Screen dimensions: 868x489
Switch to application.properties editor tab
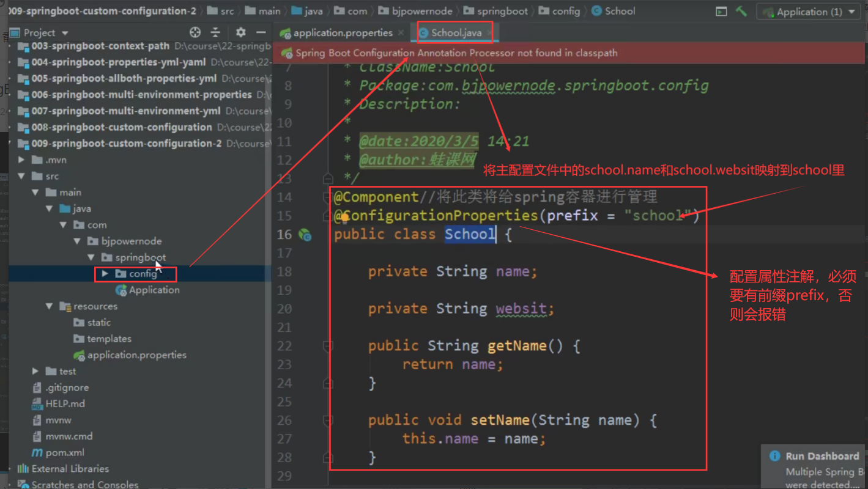pyautogui.click(x=343, y=32)
